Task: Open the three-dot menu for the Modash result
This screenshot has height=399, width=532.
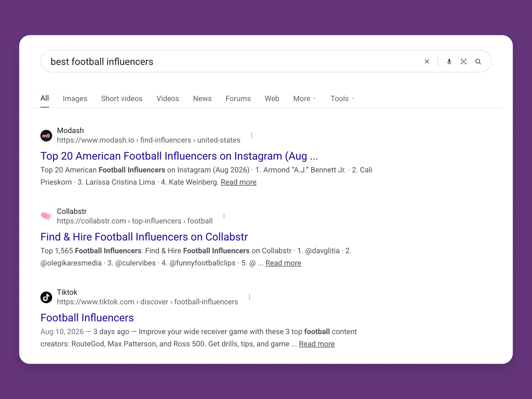Action: [252, 135]
